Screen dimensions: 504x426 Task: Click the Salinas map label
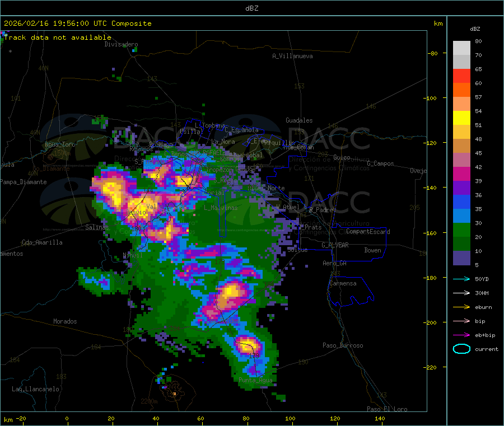(x=97, y=227)
